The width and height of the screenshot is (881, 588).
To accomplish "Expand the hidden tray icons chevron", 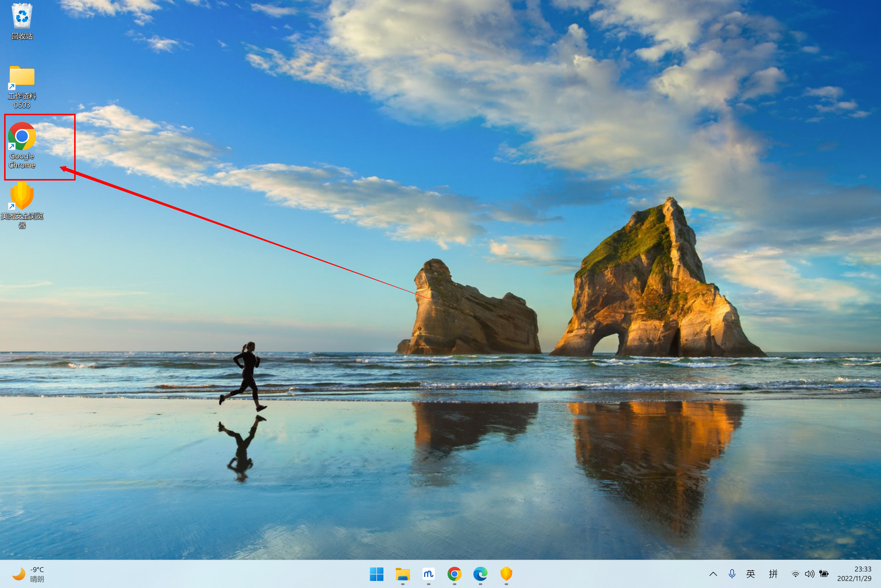I will (713, 574).
